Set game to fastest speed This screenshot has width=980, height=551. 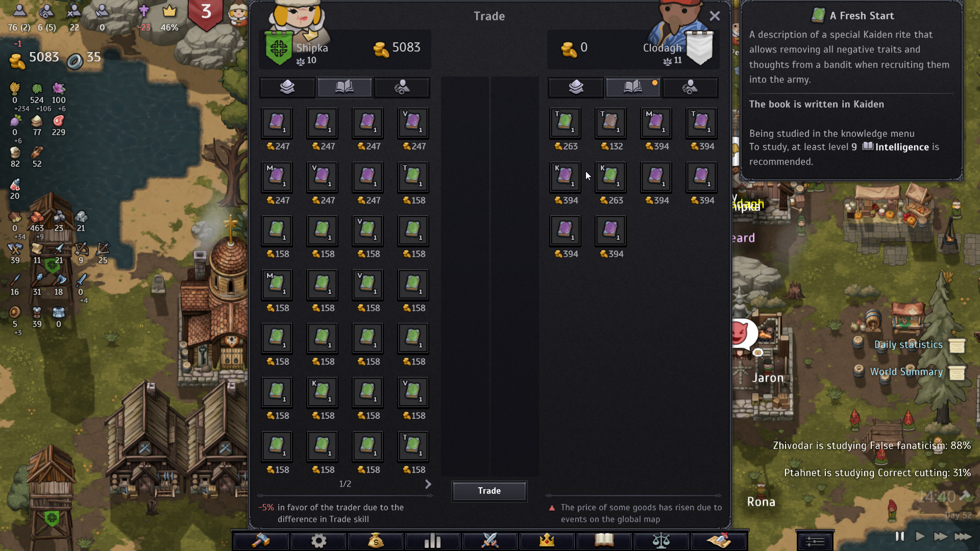click(963, 536)
